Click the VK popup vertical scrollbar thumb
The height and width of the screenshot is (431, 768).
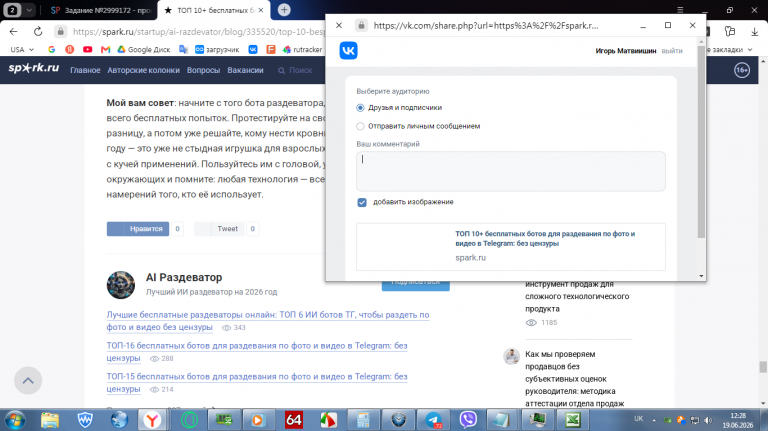point(701,142)
